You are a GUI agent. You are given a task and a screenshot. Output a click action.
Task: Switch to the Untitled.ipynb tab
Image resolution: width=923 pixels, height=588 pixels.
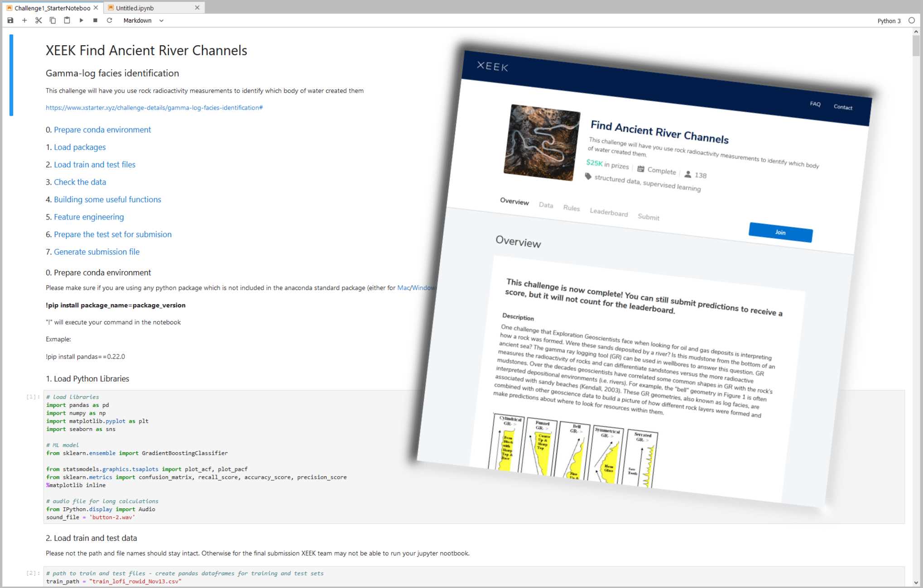[135, 8]
